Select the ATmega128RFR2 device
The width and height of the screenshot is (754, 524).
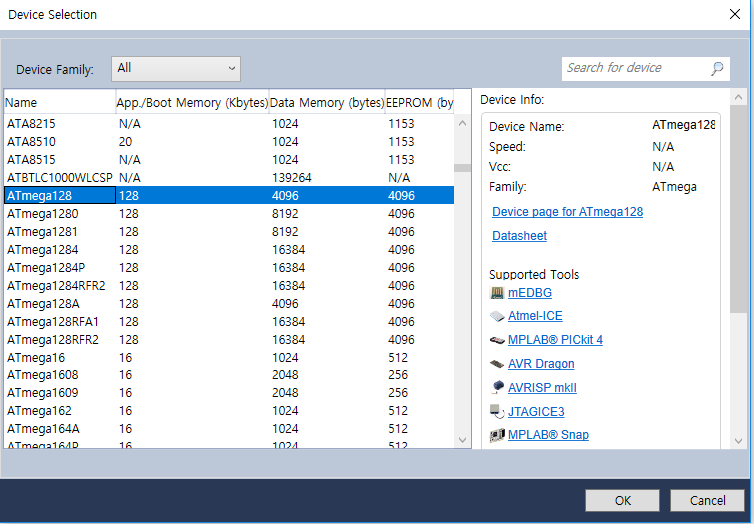pyautogui.click(x=229, y=340)
